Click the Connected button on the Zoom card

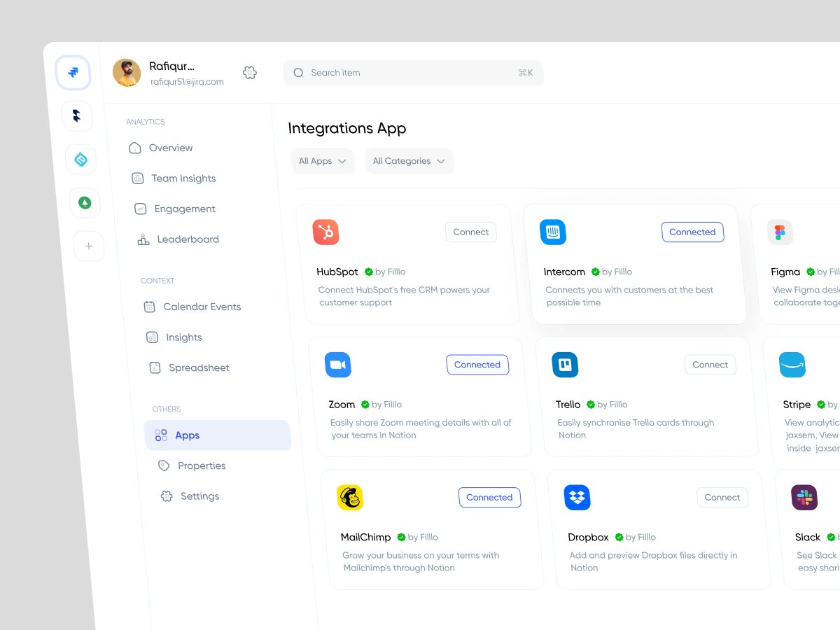point(477,365)
